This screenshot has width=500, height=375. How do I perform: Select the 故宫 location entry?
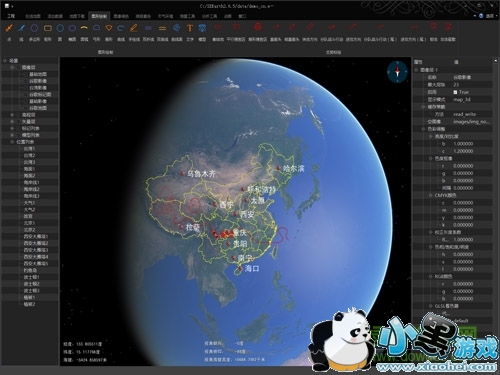click(28, 216)
